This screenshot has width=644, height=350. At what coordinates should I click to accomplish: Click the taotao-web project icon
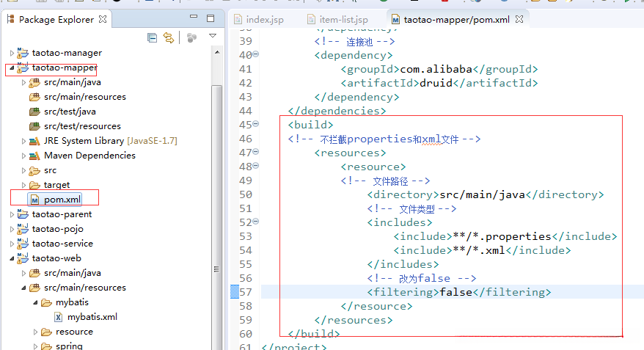tap(23, 258)
